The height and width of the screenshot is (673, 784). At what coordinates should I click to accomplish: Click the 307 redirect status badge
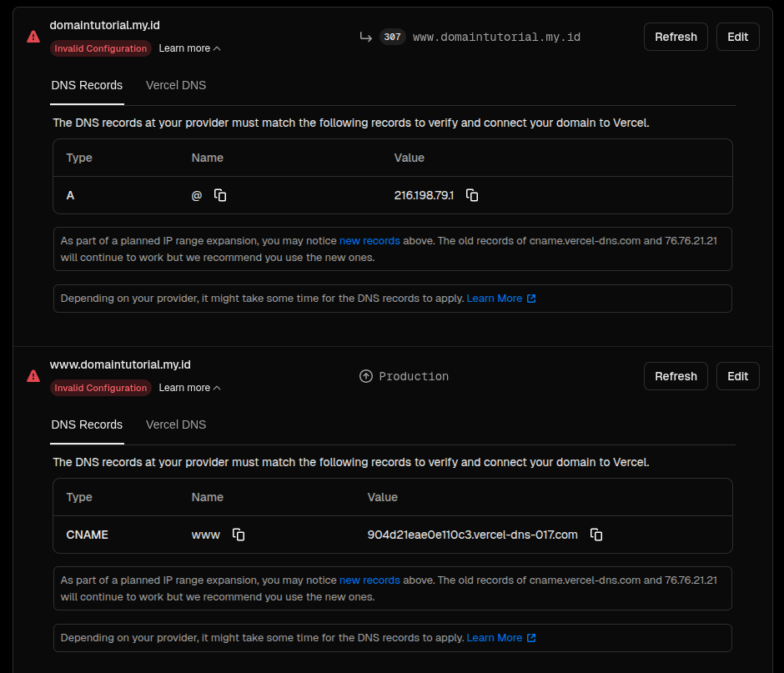tap(392, 37)
